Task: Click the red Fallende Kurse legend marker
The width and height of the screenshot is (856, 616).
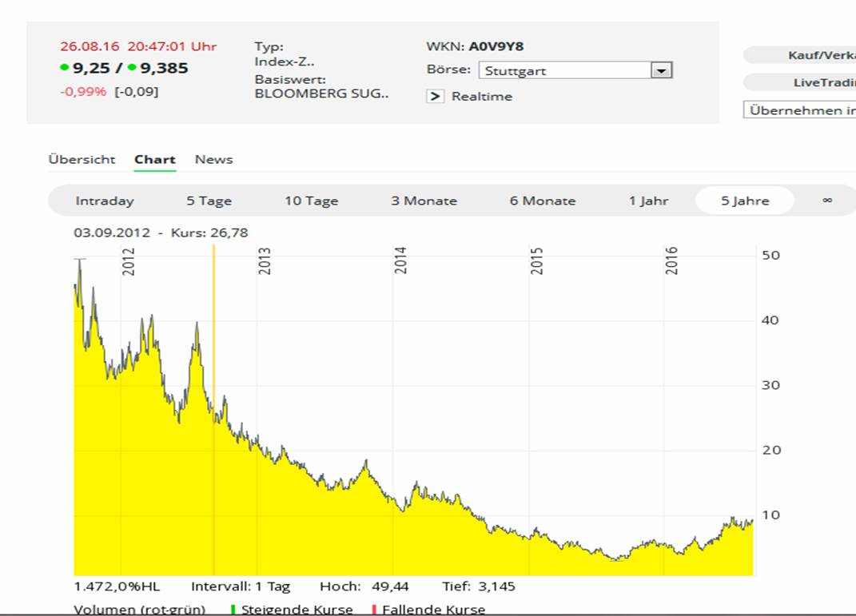Action: (x=375, y=610)
